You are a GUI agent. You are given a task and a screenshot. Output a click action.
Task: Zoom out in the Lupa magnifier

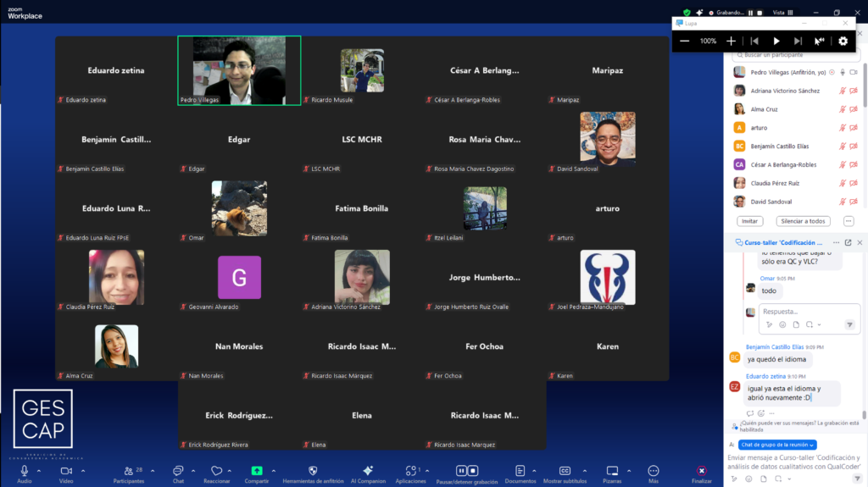684,41
